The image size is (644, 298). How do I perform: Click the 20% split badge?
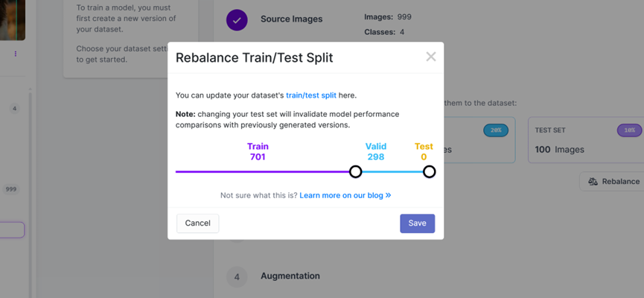tap(494, 130)
